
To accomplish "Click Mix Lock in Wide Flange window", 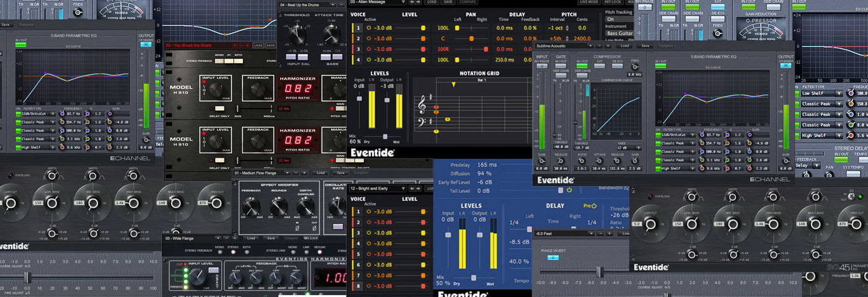I will tap(309, 238).
